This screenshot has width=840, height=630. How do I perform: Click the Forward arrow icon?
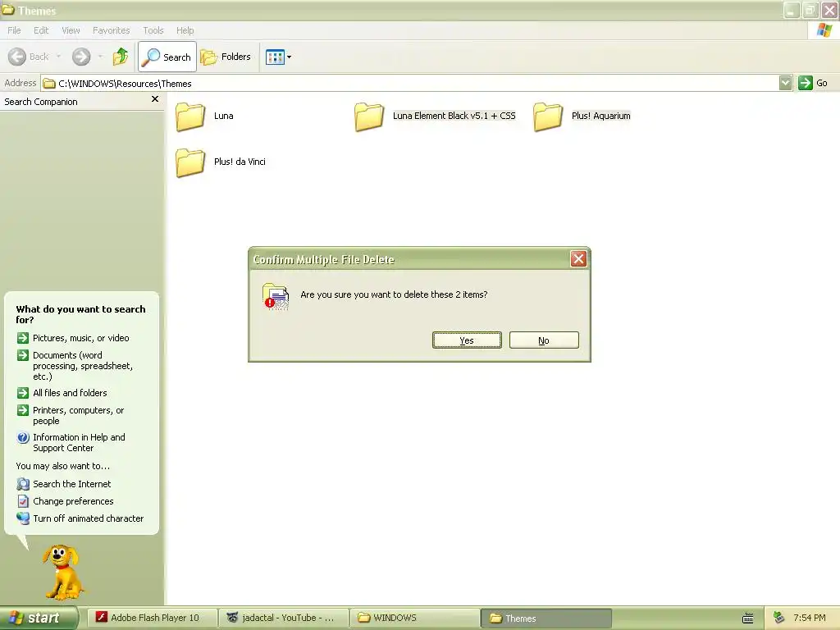coord(81,57)
